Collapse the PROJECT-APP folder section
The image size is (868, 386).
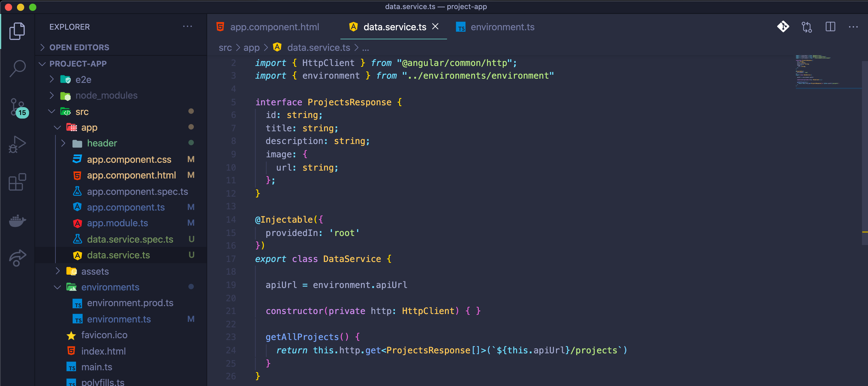[x=78, y=64]
